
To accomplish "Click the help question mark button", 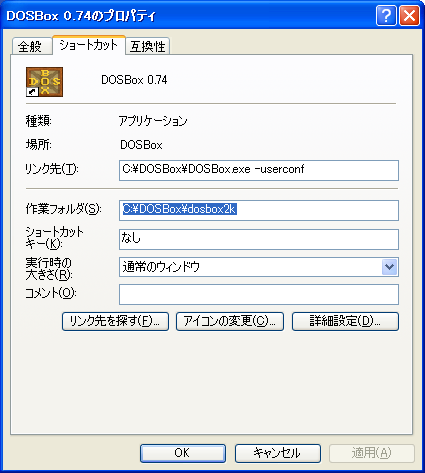I will point(386,15).
